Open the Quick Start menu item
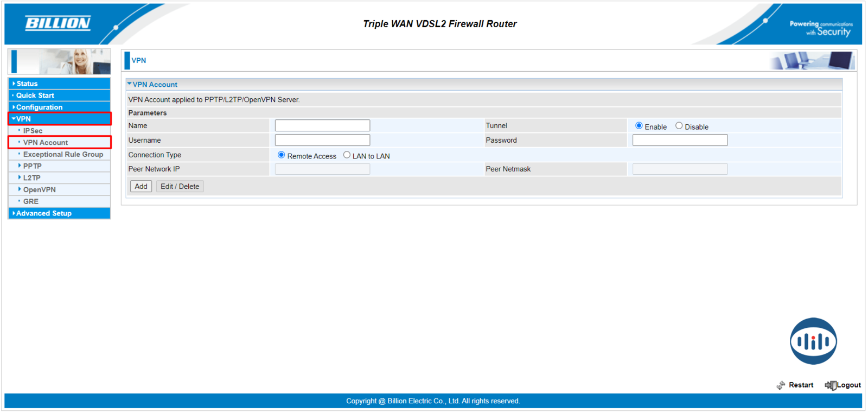 point(35,96)
